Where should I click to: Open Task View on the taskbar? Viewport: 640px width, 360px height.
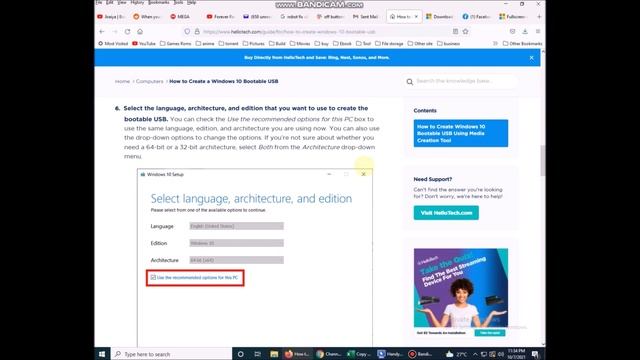(x=257, y=354)
